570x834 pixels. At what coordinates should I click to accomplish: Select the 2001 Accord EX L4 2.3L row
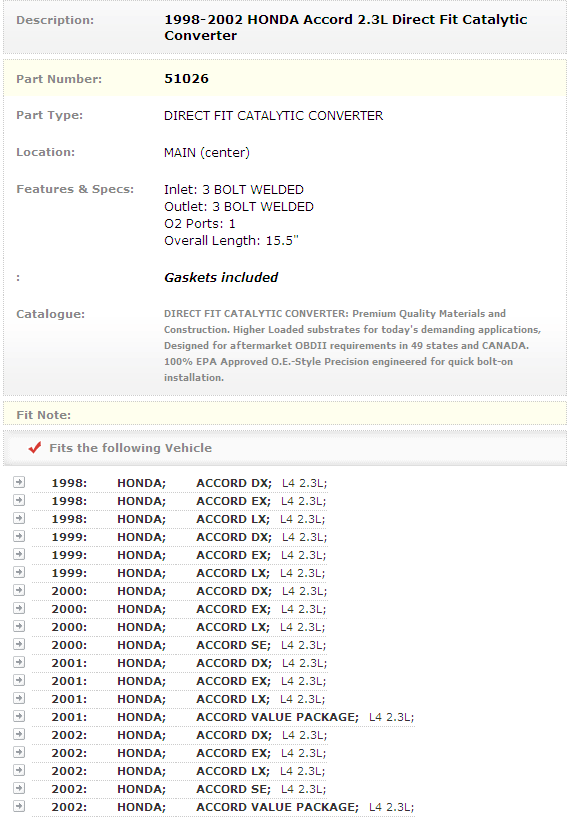click(x=180, y=681)
